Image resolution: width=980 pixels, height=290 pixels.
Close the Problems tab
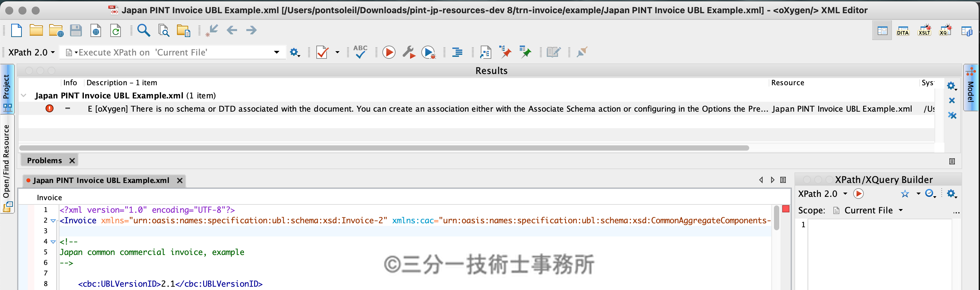pyautogui.click(x=72, y=161)
